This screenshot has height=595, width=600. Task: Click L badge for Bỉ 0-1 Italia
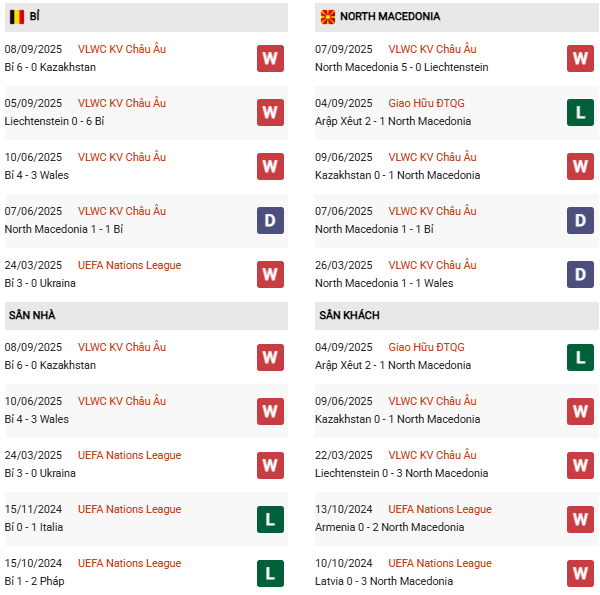pyautogui.click(x=270, y=518)
